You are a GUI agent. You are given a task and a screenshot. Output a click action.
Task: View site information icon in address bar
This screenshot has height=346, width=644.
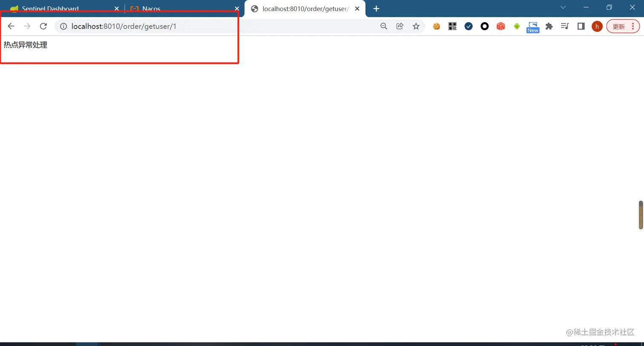click(x=63, y=26)
